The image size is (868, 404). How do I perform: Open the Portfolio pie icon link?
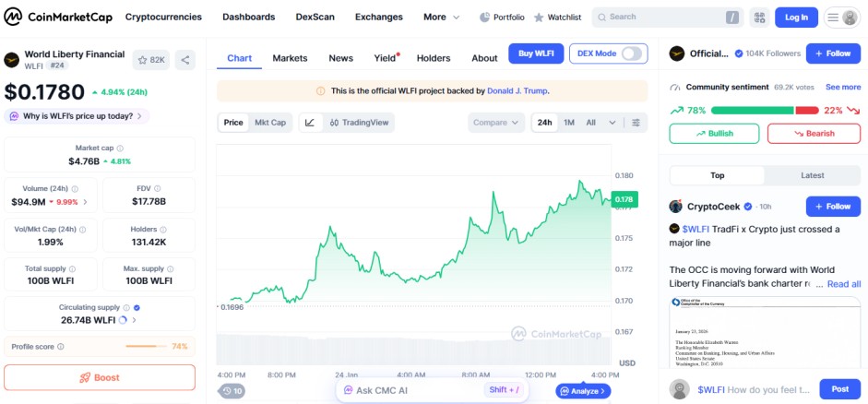(502, 18)
